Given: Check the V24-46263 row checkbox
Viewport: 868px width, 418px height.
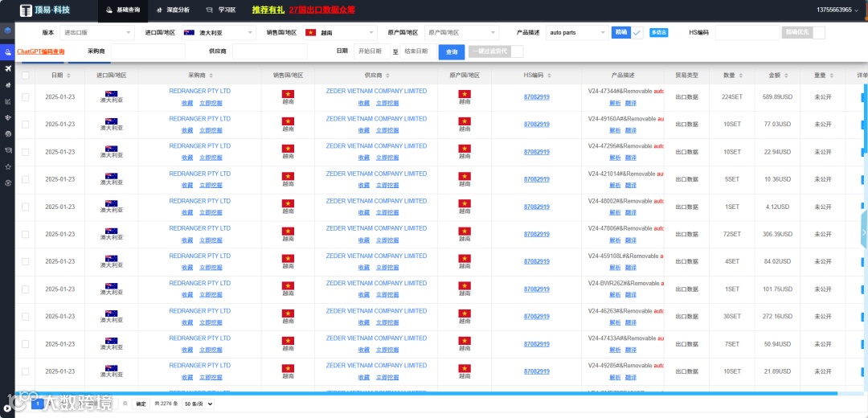Looking at the screenshot, I should pos(26,317).
